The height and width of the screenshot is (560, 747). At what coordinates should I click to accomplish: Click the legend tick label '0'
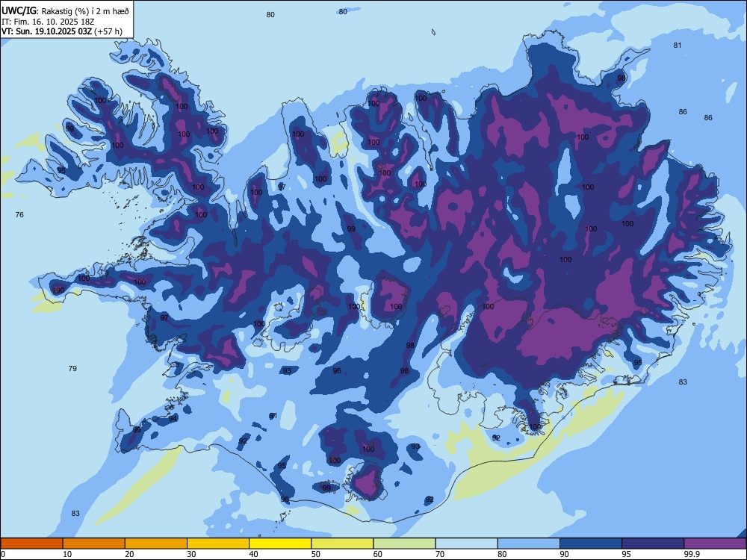tap(3, 554)
